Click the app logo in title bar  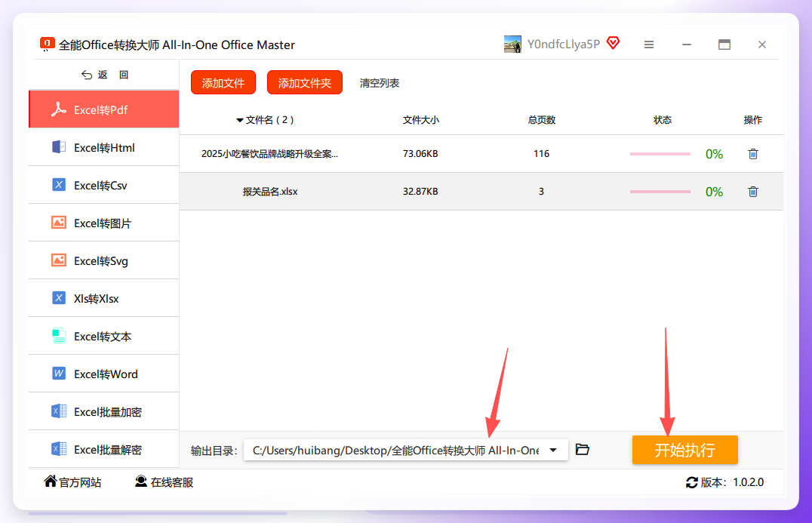pyautogui.click(x=47, y=44)
